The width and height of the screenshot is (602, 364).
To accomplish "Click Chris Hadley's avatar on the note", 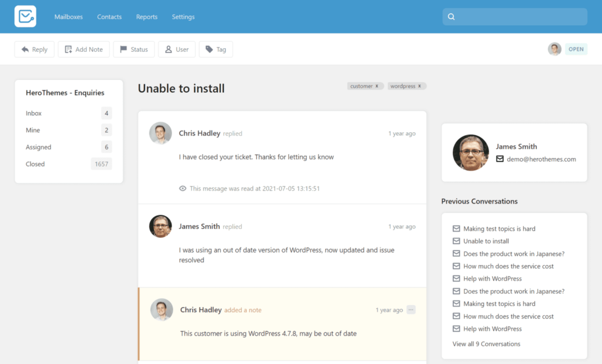I will (x=162, y=309).
